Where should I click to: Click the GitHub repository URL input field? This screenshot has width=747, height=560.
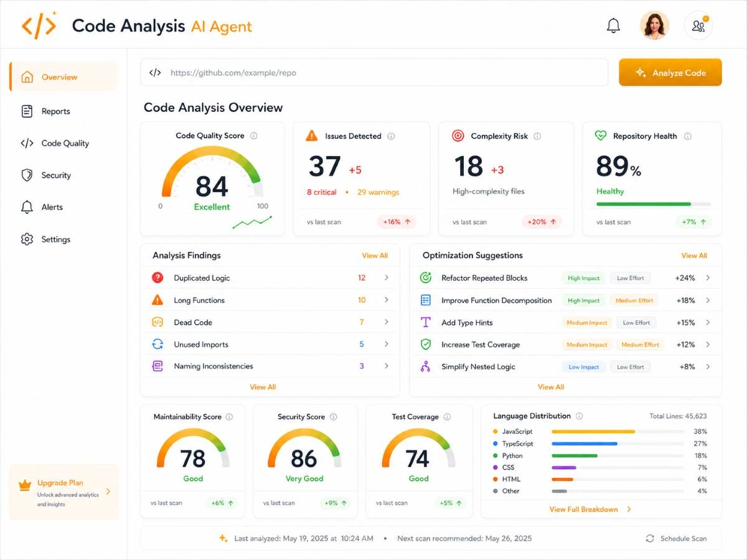tap(374, 73)
